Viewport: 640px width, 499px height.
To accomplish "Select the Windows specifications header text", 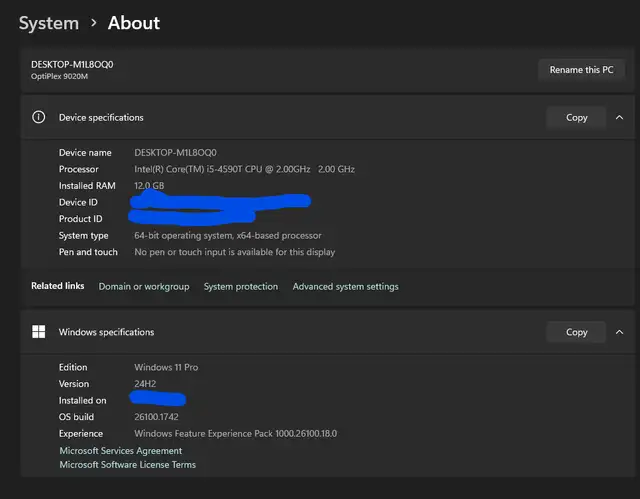I will pos(107,332).
